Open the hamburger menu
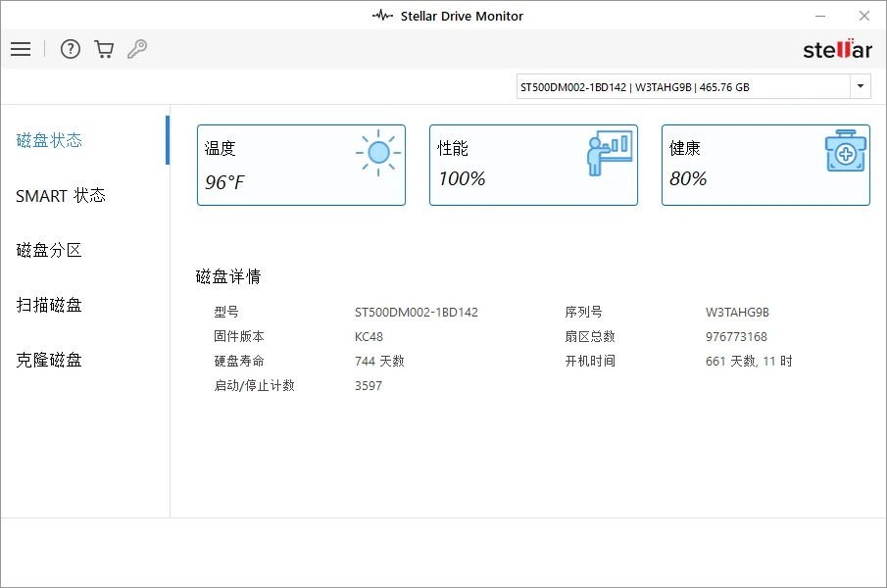The height and width of the screenshot is (588, 887). [x=21, y=49]
